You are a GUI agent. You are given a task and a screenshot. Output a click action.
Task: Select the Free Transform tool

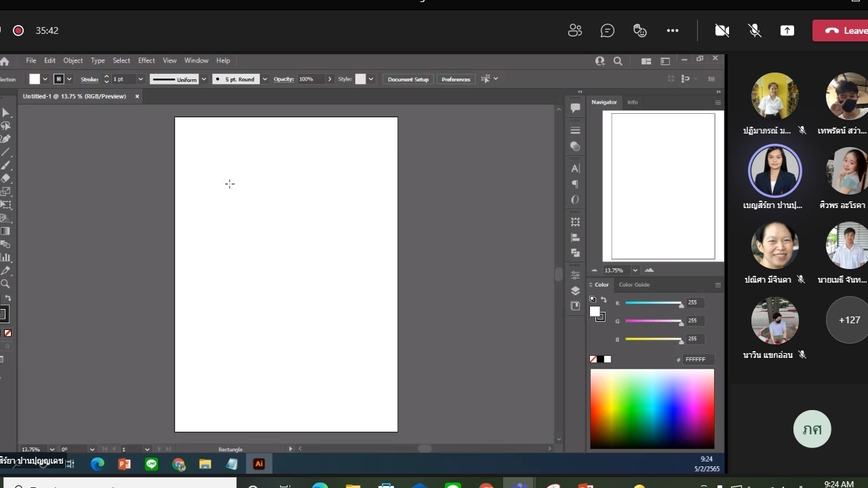coord(5,205)
